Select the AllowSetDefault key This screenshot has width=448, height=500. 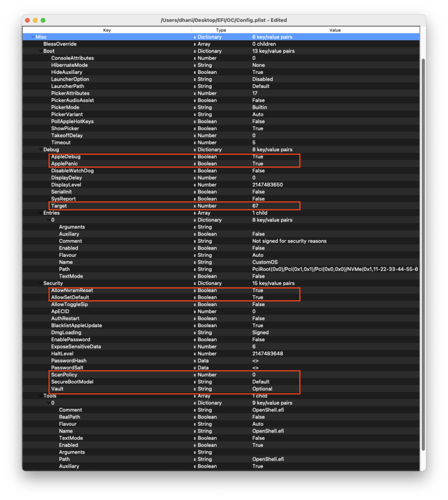coord(70,297)
